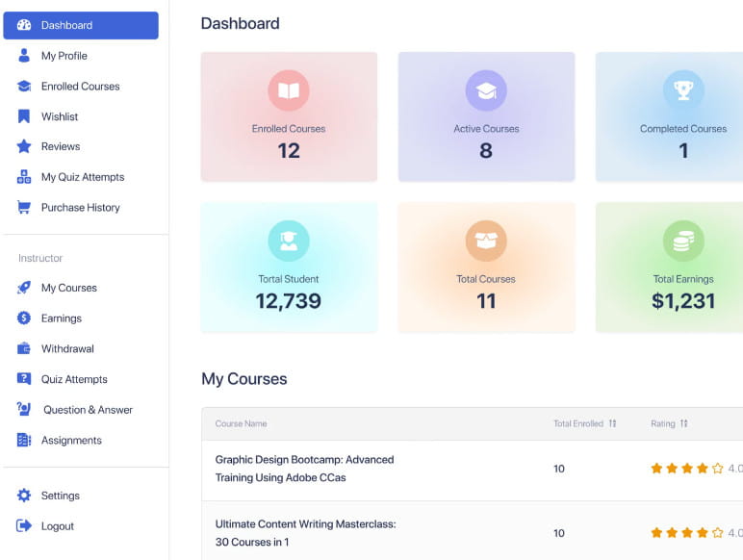Click enrolled count 10 for Graphic Design Bootcamp
The image size is (743, 560).
click(x=559, y=469)
